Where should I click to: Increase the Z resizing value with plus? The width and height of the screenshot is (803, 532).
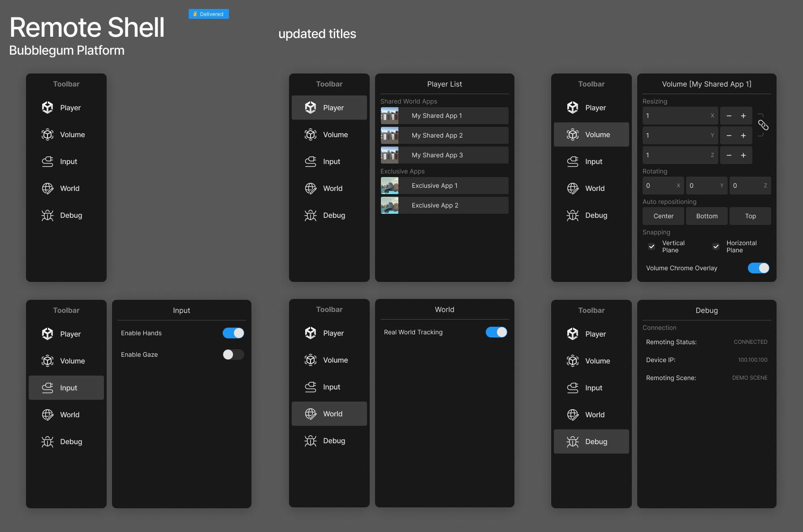coord(743,155)
